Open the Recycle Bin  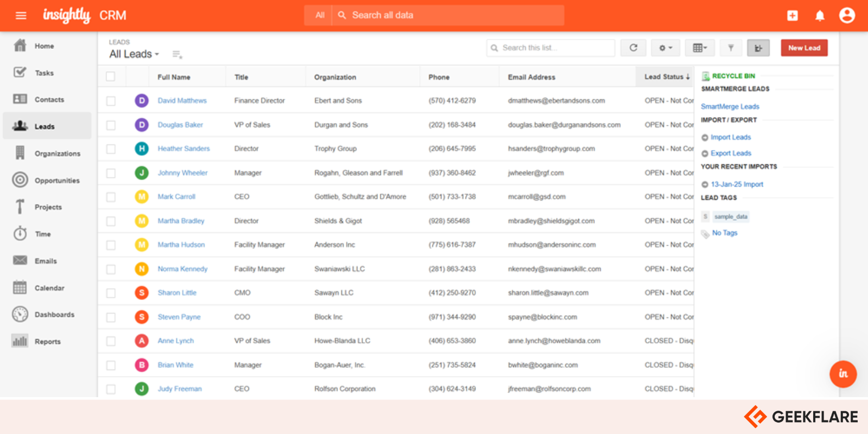[x=733, y=76]
